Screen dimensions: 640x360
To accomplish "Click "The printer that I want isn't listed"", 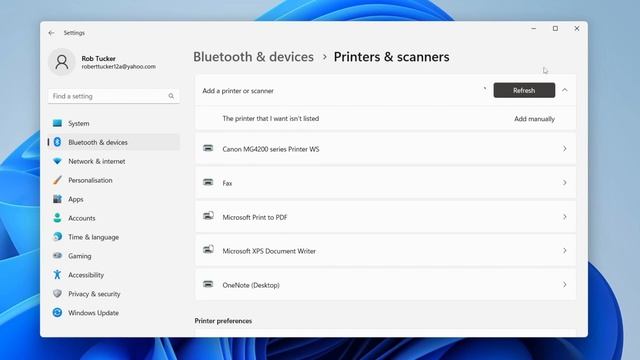I will 271,118.
